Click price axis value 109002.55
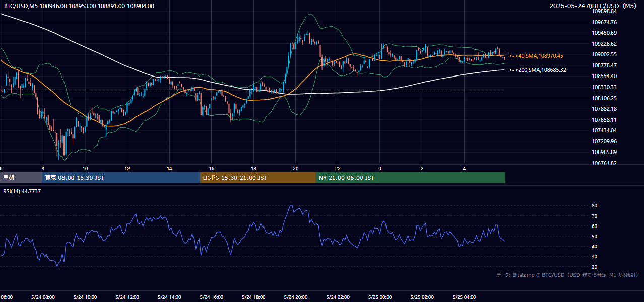The image size is (644, 302). 604,54
